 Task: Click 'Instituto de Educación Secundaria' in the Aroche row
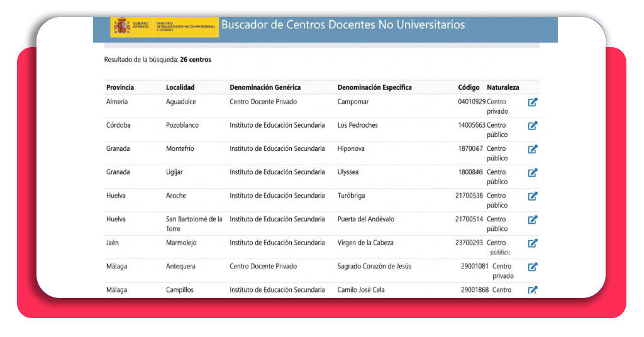tap(277, 196)
